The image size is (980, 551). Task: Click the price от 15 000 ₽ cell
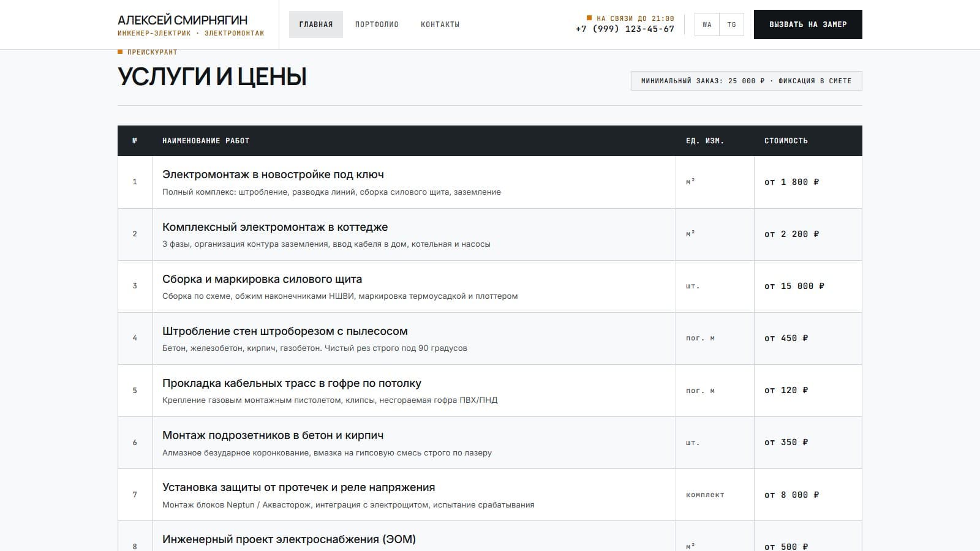(x=808, y=287)
